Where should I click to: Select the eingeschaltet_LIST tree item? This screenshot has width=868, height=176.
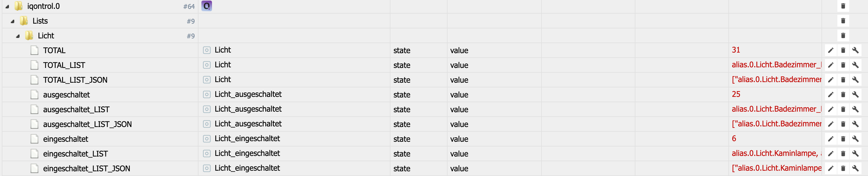pos(75,154)
